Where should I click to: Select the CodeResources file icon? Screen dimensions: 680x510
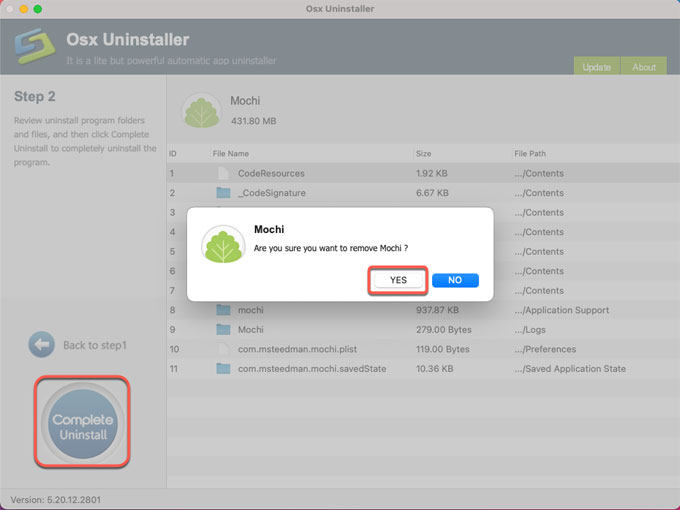(223, 173)
